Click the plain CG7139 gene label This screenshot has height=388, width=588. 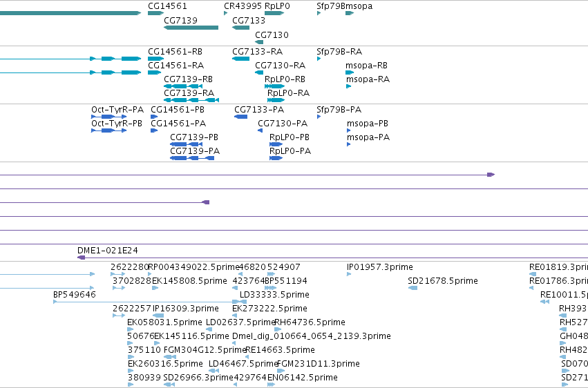pyautogui.click(x=180, y=20)
